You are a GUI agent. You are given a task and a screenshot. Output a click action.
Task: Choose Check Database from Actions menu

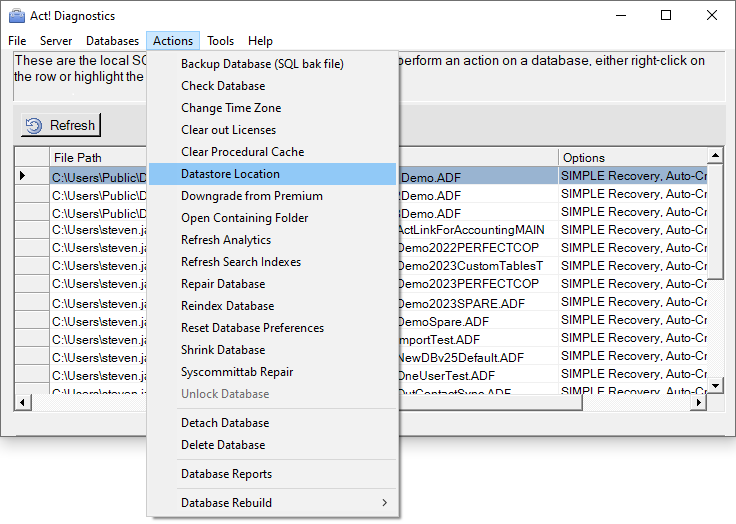click(223, 86)
